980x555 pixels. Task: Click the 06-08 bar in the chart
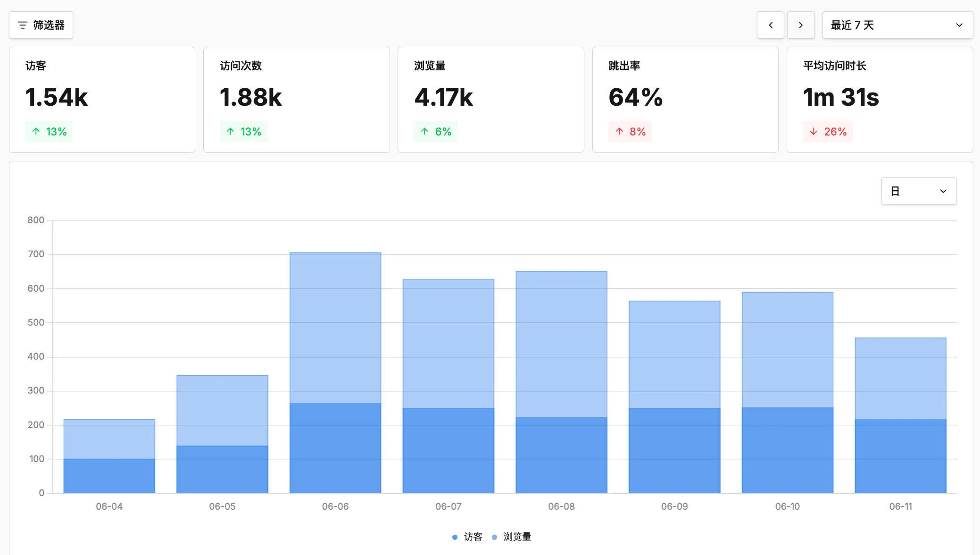561,382
